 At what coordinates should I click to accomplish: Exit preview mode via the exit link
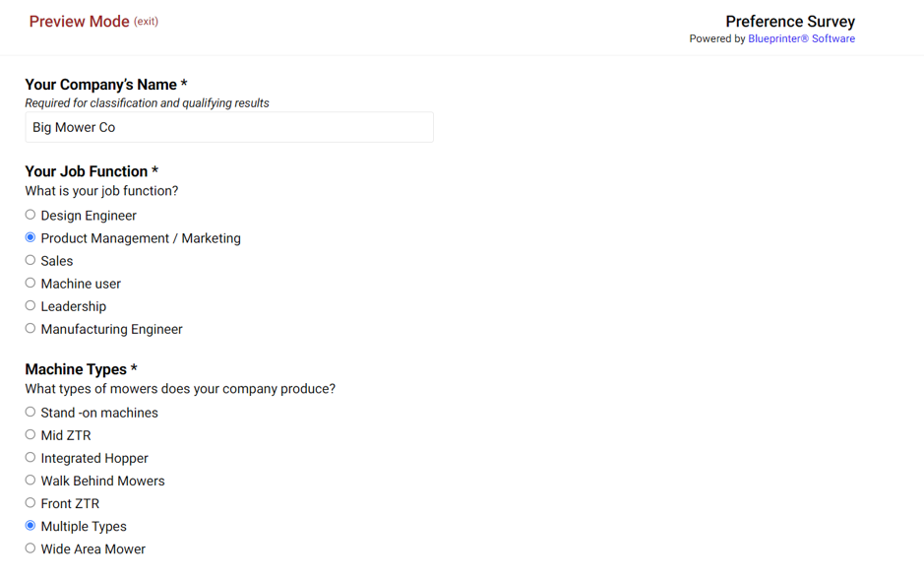click(147, 22)
